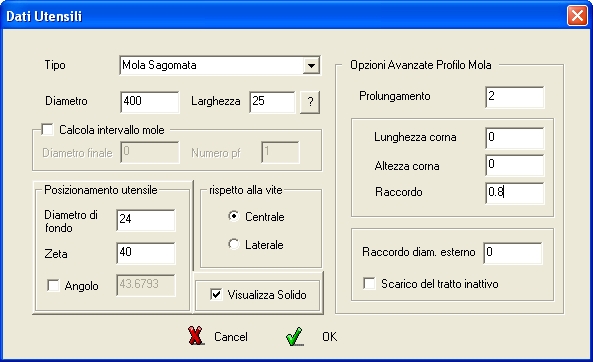Screen dimensions: 593x362
Task: Enable Calcola intervallo mole checkbox
Action: tap(48, 130)
